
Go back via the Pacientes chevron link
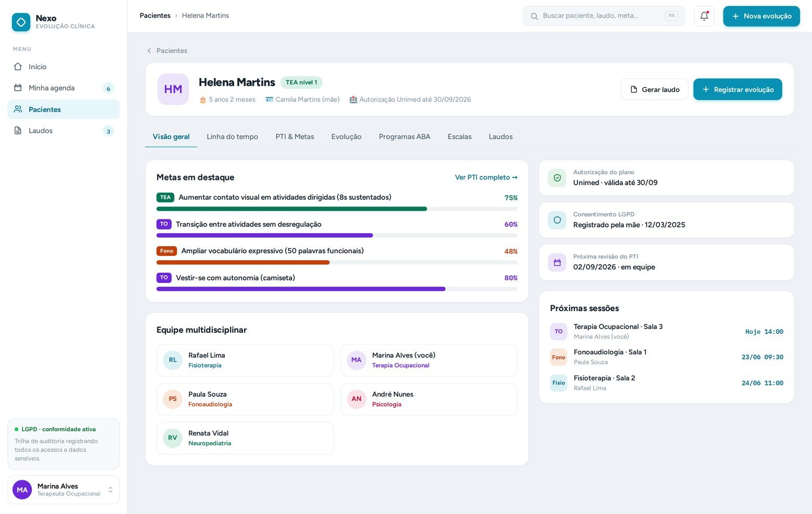click(x=167, y=50)
